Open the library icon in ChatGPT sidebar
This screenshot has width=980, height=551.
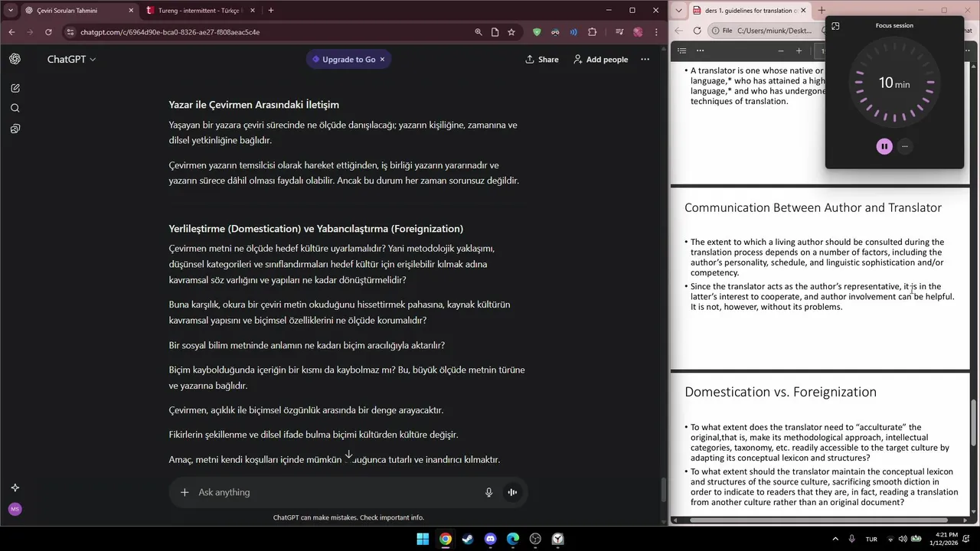(15, 129)
